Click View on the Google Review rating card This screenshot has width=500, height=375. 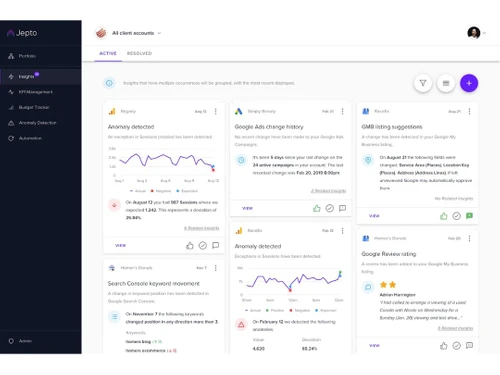(374, 346)
